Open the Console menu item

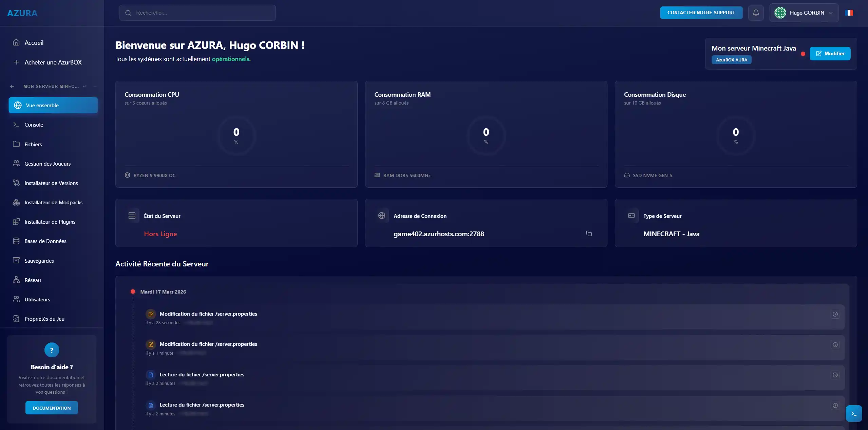[x=34, y=125]
